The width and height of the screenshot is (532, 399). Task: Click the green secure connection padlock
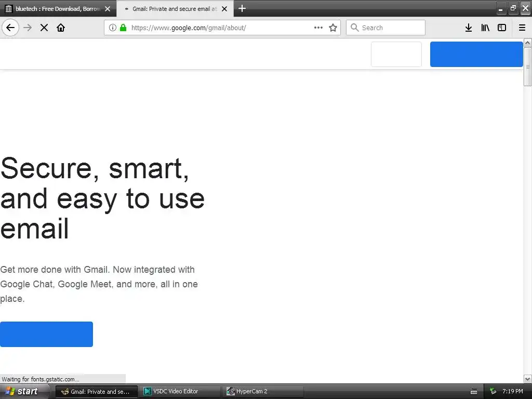[x=123, y=28]
